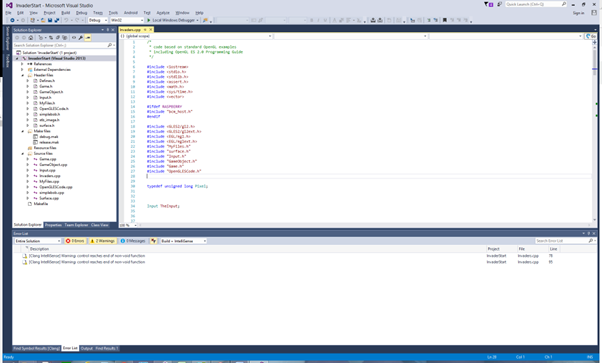Screen dimensions: 602x363
Task: Switch to Find Symbol Results tab
Action: pyautogui.click(x=36, y=348)
